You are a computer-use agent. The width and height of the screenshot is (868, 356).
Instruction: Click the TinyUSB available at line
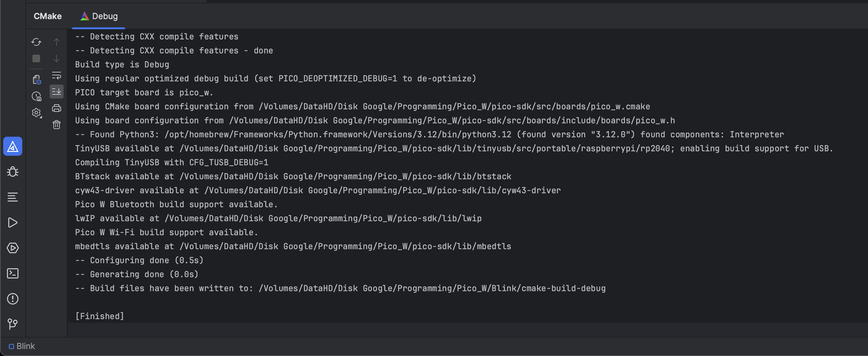[x=454, y=148]
